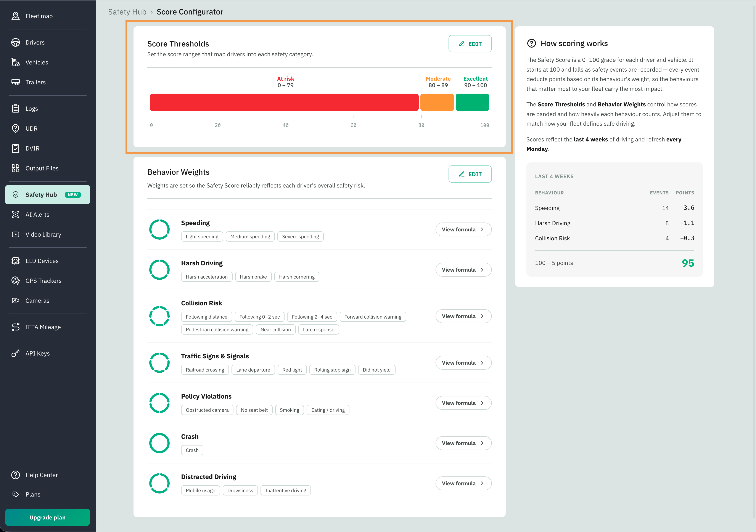Screen dimensions: 756x532
Task: Click the score value 95
Action: click(688, 263)
